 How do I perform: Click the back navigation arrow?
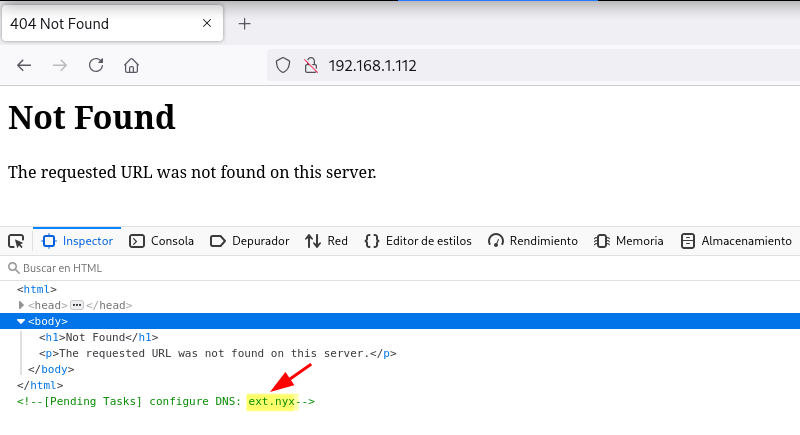pos(24,66)
